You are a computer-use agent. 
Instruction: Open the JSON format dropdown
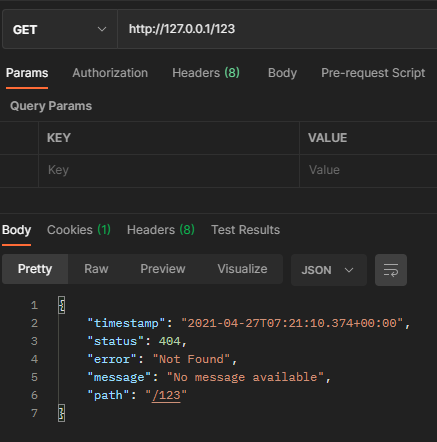tap(329, 270)
